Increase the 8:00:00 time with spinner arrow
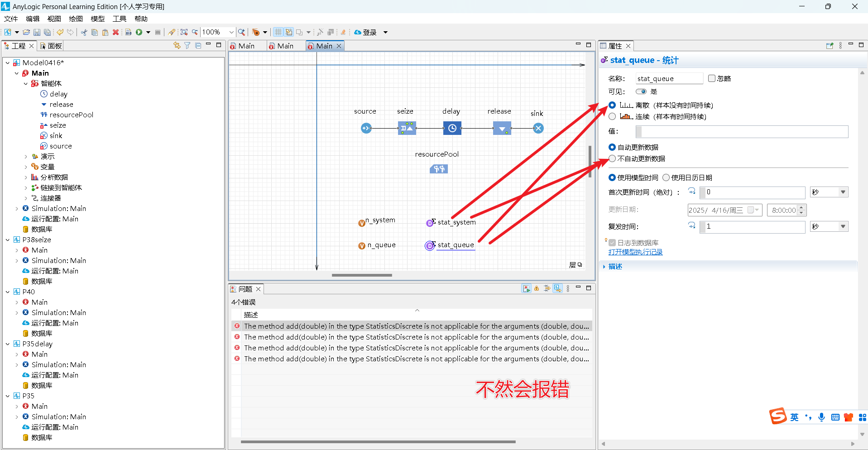 pyautogui.click(x=801, y=207)
